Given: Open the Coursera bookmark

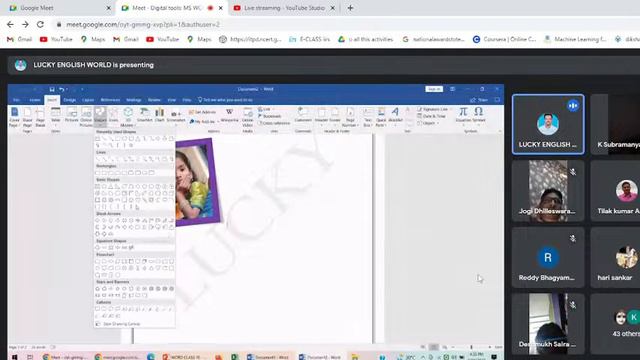Looking at the screenshot, I should (504, 39).
